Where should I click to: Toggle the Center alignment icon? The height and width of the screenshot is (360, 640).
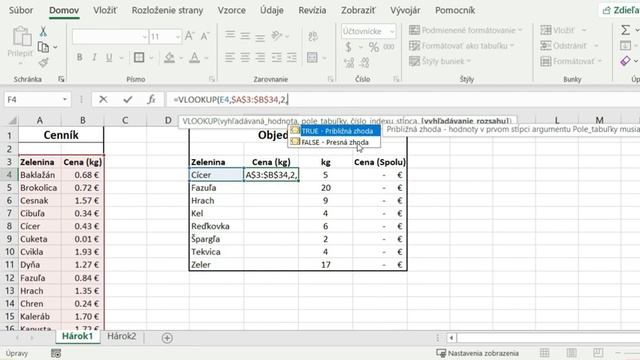click(x=245, y=58)
